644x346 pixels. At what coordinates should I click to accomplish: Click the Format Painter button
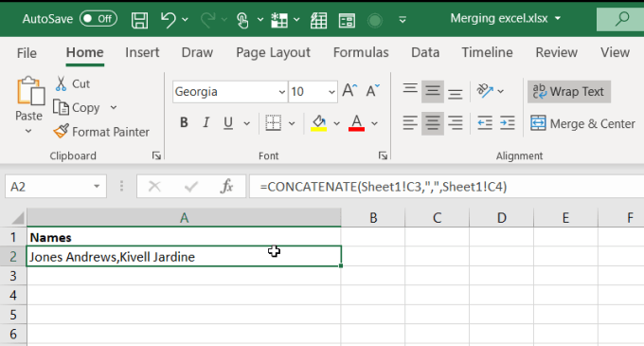point(101,132)
